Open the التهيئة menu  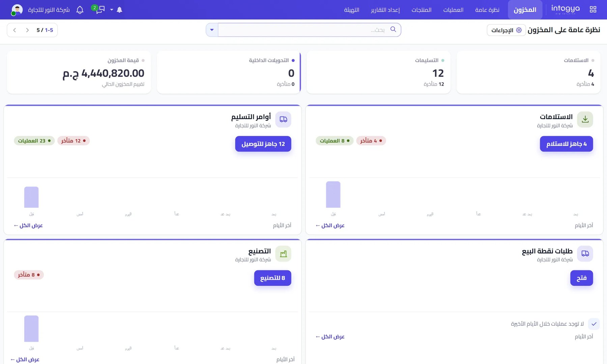pos(351,10)
